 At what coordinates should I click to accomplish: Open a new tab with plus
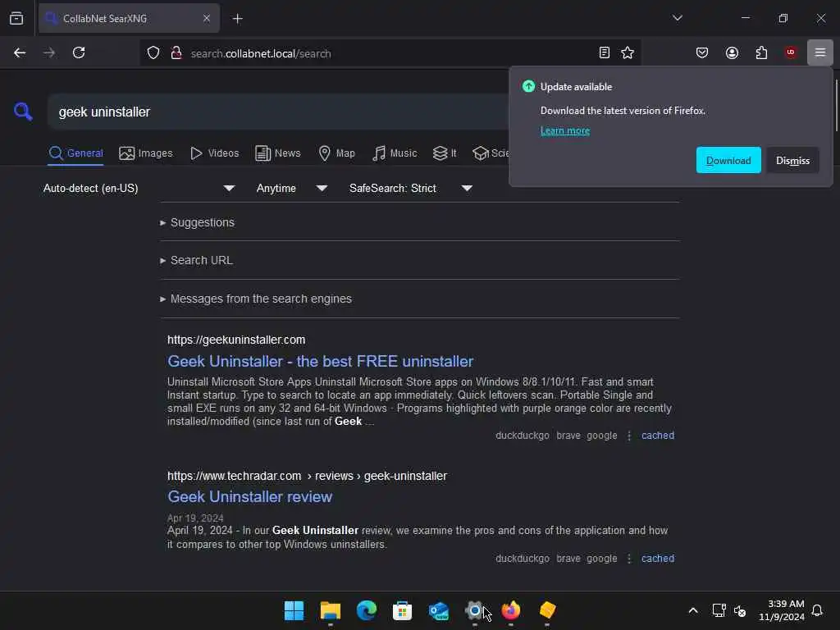[237, 19]
